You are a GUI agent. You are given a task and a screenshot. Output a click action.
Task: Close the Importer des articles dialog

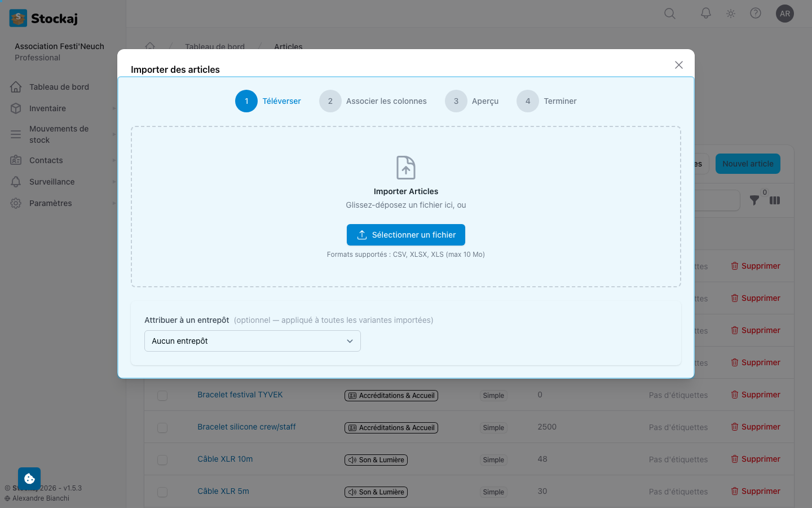tap(679, 65)
